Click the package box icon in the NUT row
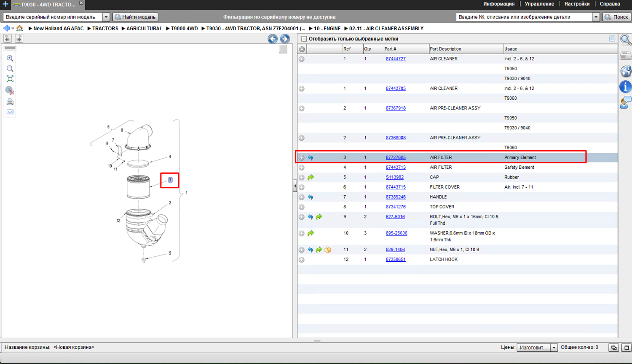The image size is (632, 364). point(328,250)
